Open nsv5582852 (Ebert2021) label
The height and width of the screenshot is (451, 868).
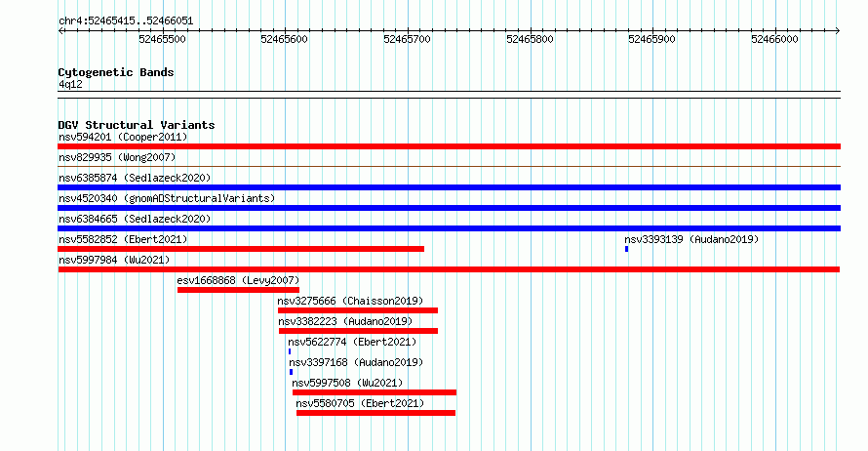123,239
